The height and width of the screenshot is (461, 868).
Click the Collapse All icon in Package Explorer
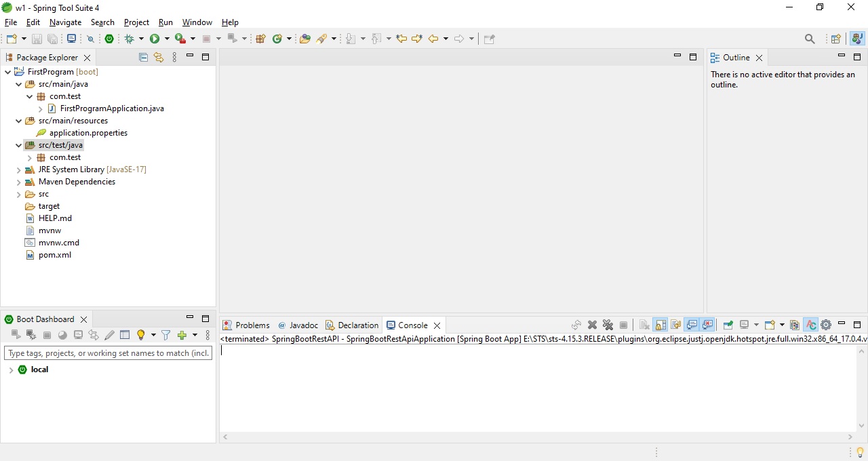(143, 58)
